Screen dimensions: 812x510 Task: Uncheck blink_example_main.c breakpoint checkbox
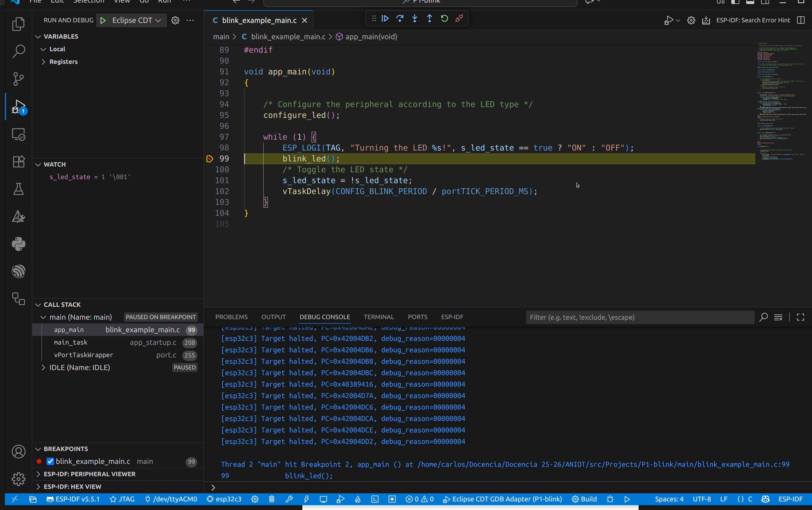point(50,461)
